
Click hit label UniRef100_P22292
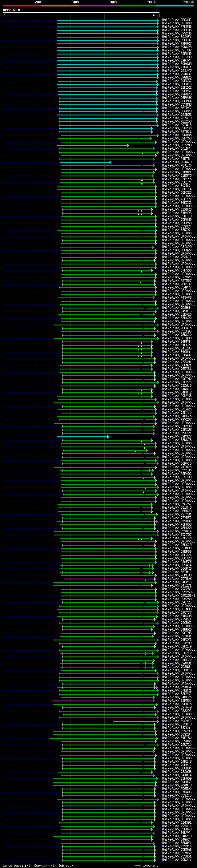(177, 711)
